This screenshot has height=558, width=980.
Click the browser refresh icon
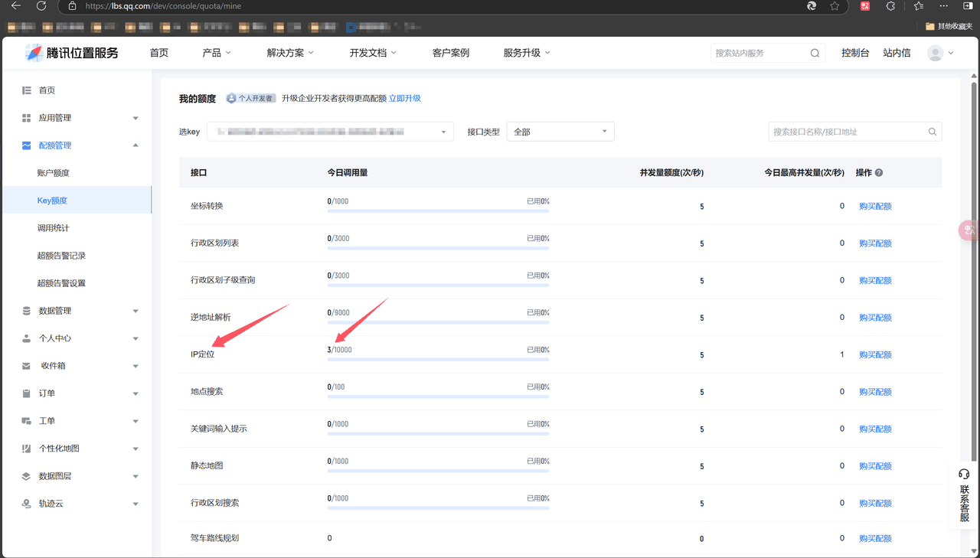41,5
